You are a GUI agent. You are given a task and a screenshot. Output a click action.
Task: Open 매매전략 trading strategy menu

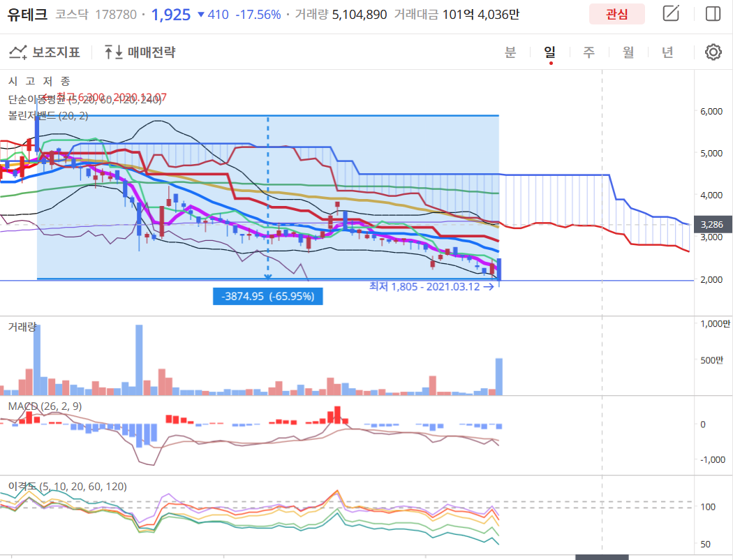click(140, 52)
